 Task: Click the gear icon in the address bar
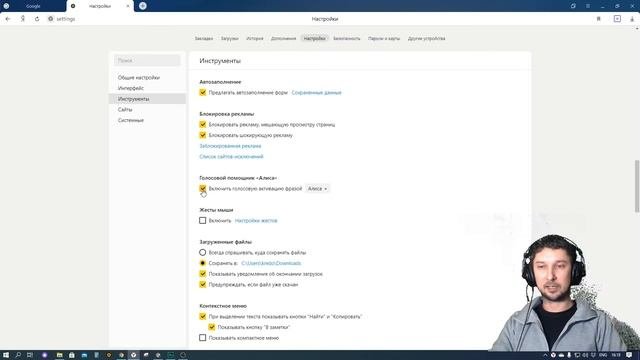pos(51,19)
